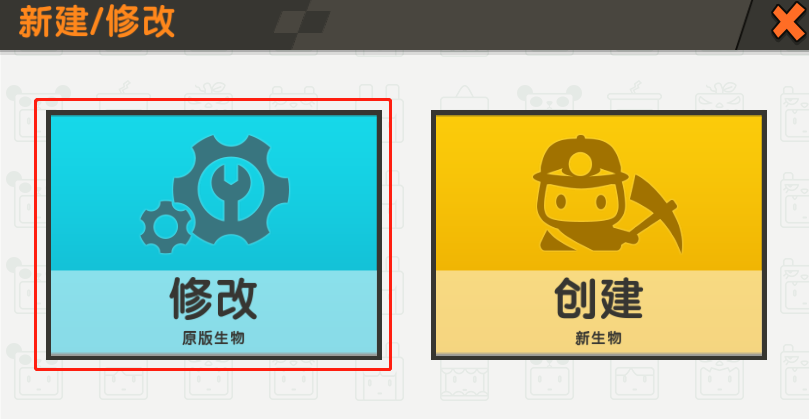Click the miner's helmet lamp icon
The height and width of the screenshot is (419, 809).
580,163
